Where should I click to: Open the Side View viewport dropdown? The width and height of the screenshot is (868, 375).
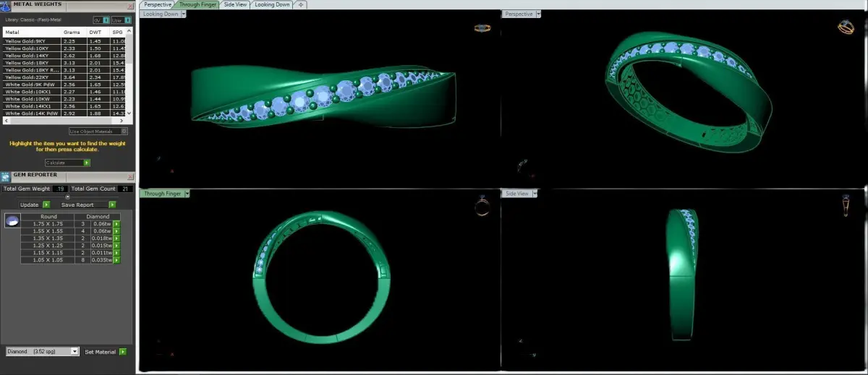[x=535, y=194]
